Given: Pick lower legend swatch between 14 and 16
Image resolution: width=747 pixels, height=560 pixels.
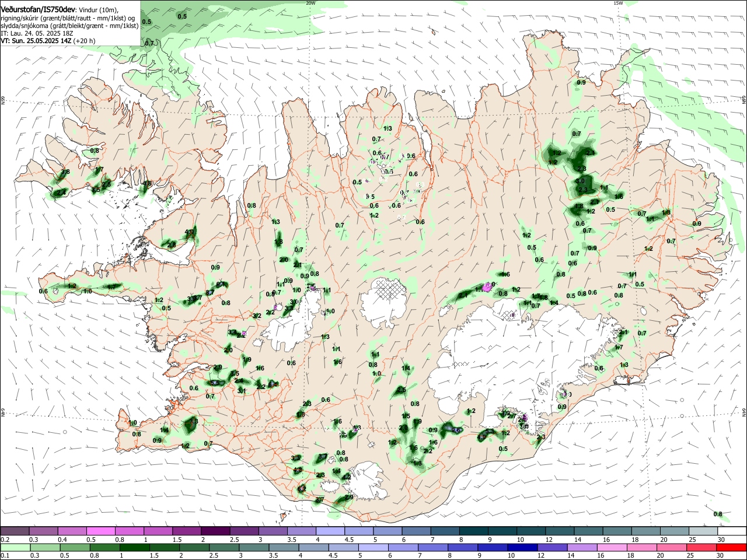Looking at the screenshot, I should (x=582, y=548).
